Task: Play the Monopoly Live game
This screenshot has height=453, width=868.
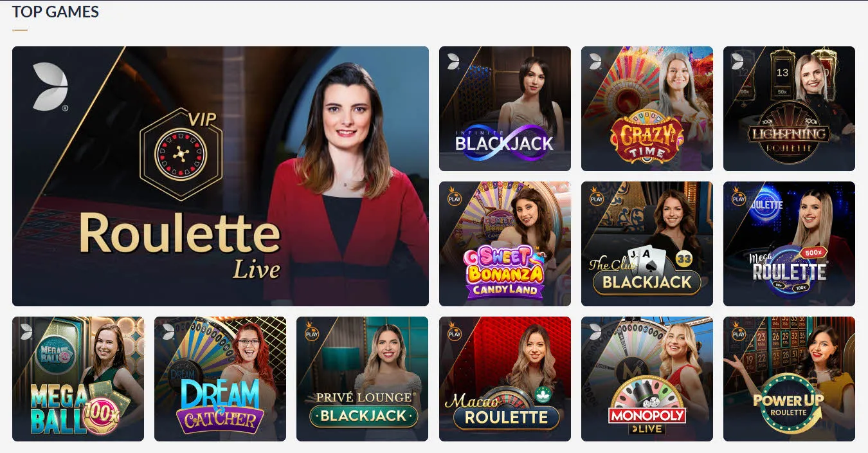Action: coord(647,379)
